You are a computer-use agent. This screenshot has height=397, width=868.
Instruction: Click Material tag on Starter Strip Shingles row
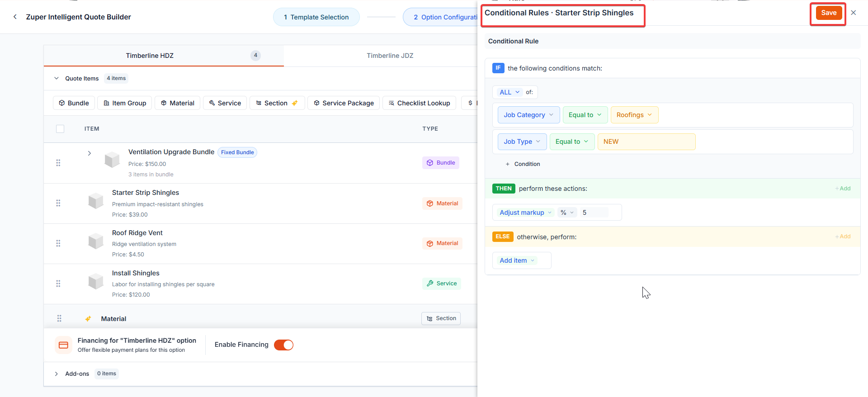(x=443, y=203)
